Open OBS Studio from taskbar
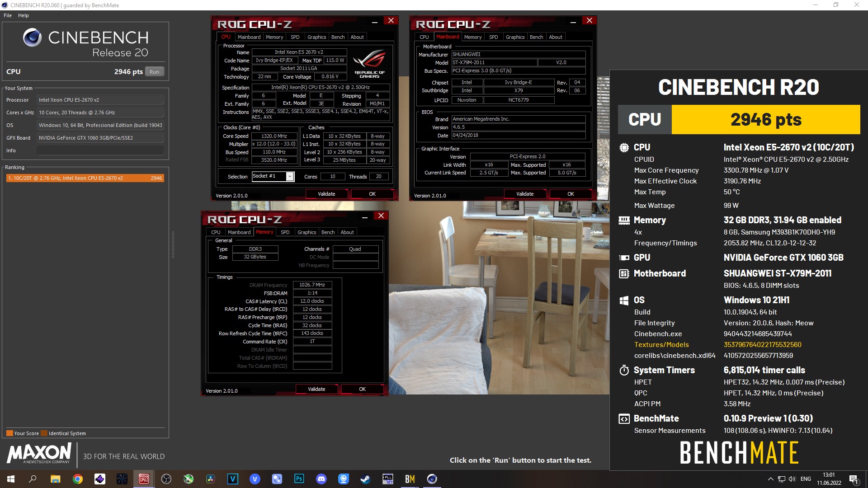The width and height of the screenshot is (868, 488). tap(166, 479)
